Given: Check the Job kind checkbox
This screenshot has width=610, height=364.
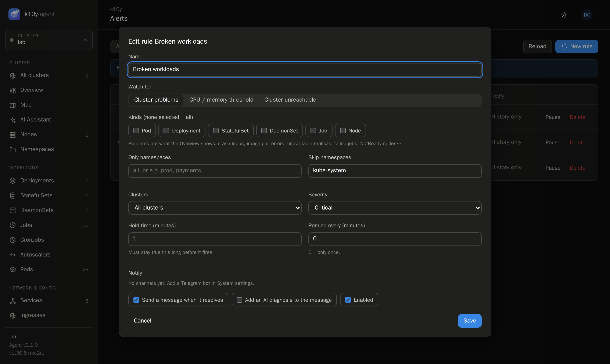Looking at the screenshot, I should 313,131.
